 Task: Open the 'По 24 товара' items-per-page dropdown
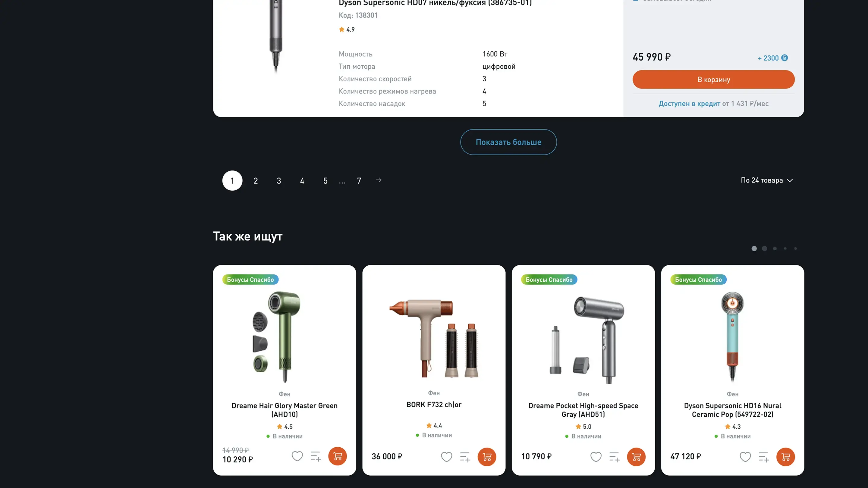(x=766, y=180)
